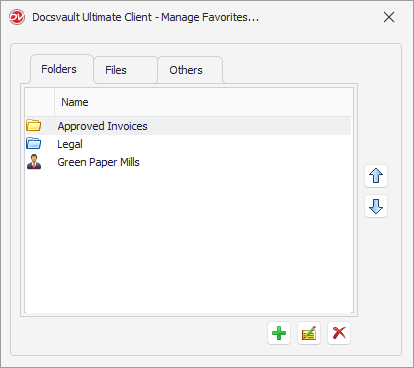Close the Manage Favorites dialog
Image resolution: width=414 pixels, height=368 pixels.
389,17
